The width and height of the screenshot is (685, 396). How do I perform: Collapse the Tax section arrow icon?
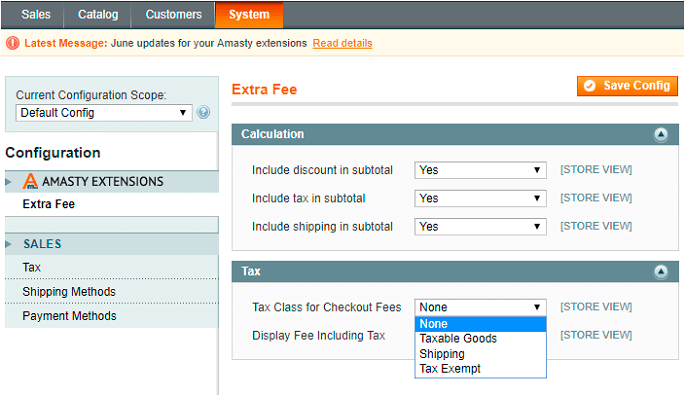[x=661, y=272]
